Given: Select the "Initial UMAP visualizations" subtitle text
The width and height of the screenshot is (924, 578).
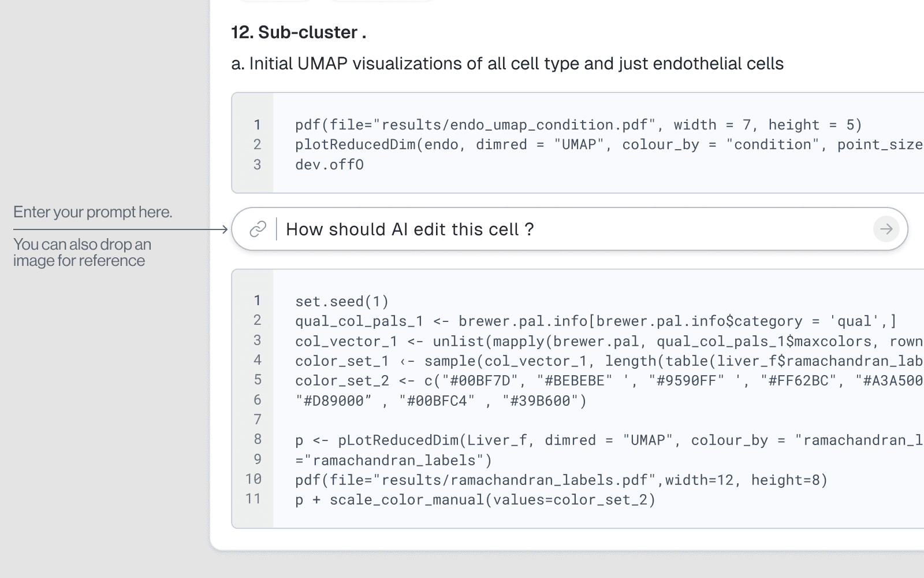Looking at the screenshot, I should pos(507,64).
